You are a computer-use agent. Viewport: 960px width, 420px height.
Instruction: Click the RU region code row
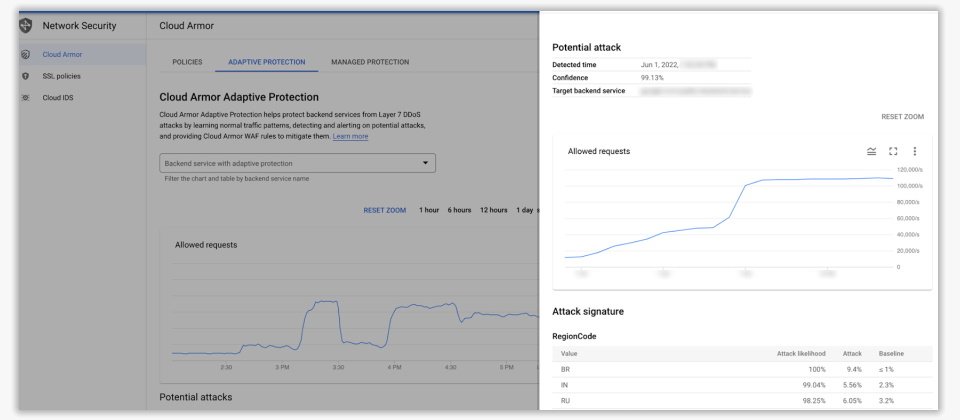pyautogui.click(x=743, y=401)
